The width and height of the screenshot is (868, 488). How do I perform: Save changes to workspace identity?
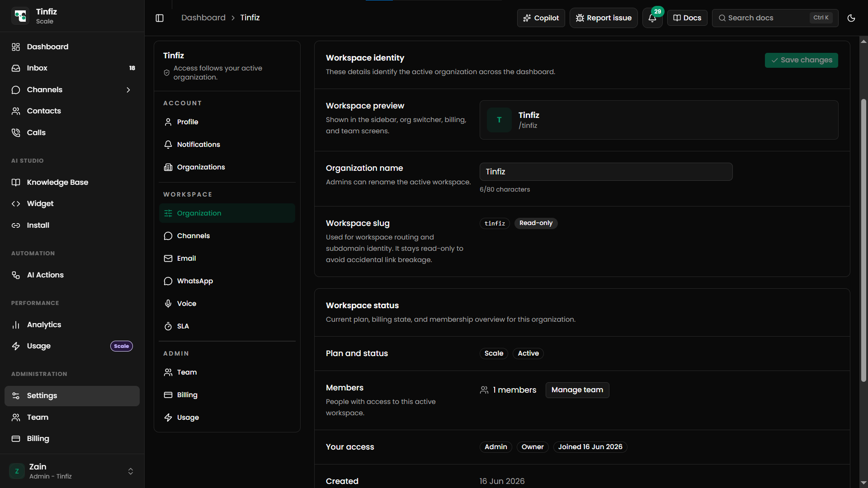801,60
